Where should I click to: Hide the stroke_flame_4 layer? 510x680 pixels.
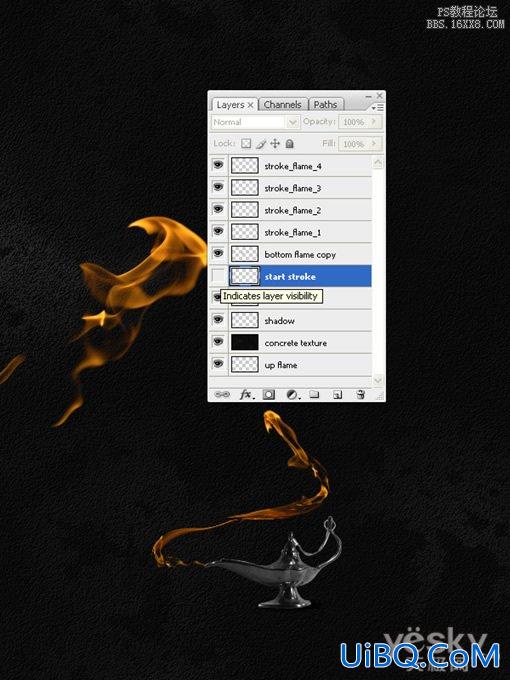click(x=218, y=165)
